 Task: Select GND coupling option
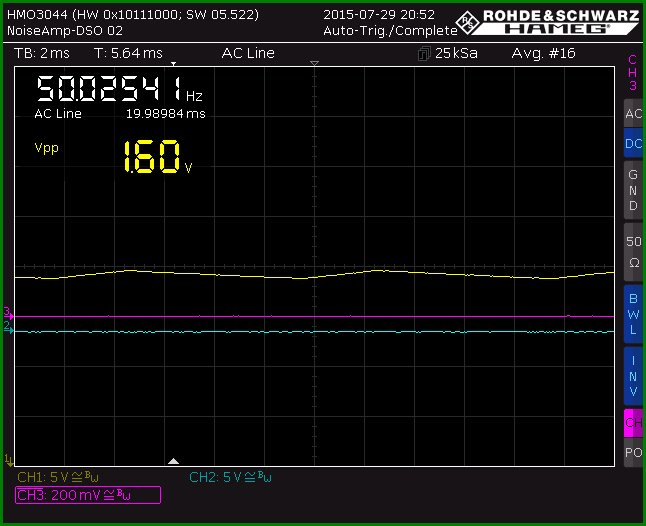click(x=634, y=190)
